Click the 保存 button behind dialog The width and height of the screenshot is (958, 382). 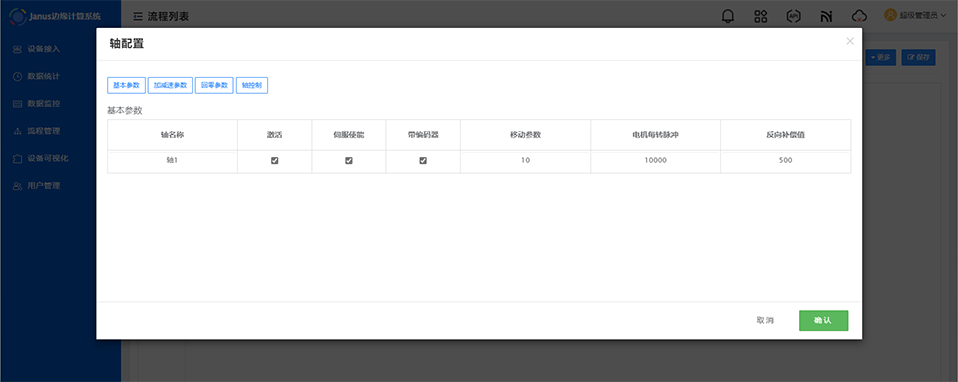(918, 57)
